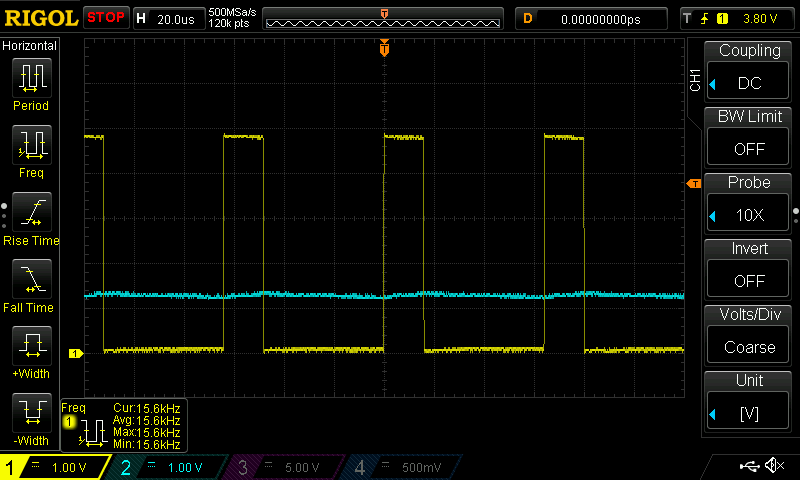Click the right menu page indicator dots
This screenshot has width=800, height=480.
[x=796, y=216]
